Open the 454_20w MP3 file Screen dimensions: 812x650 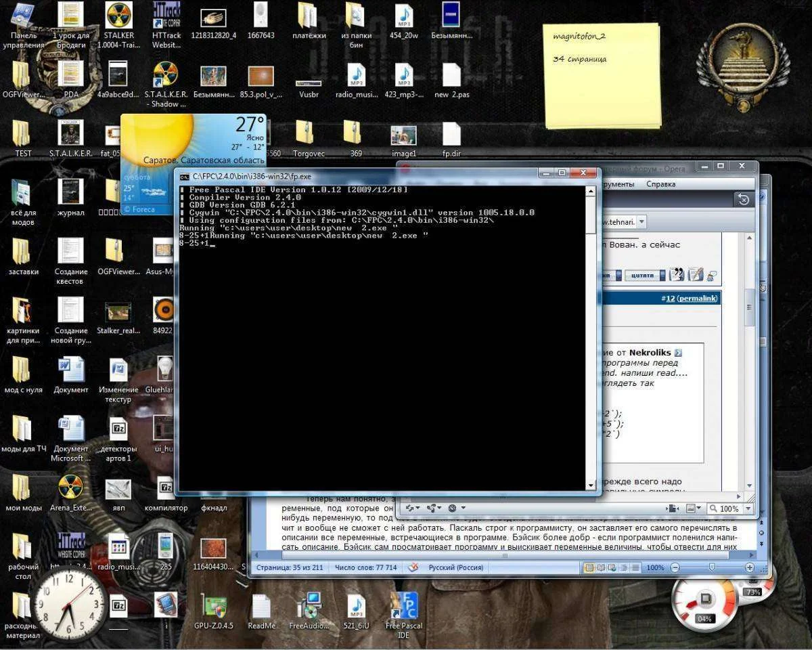[x=404, y=20]
